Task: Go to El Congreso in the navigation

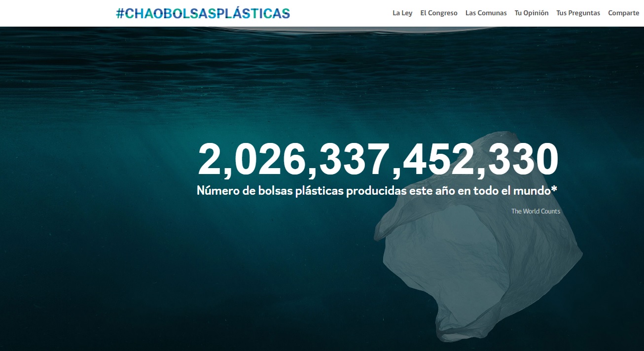Action: (439, 13)
